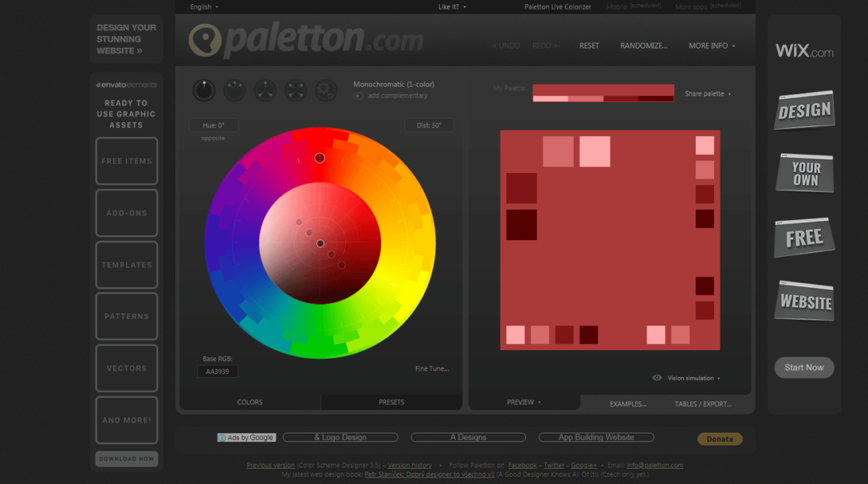Toggle the add complementary switch
This screenshot has width=868, height=484.
pos(358,95)
